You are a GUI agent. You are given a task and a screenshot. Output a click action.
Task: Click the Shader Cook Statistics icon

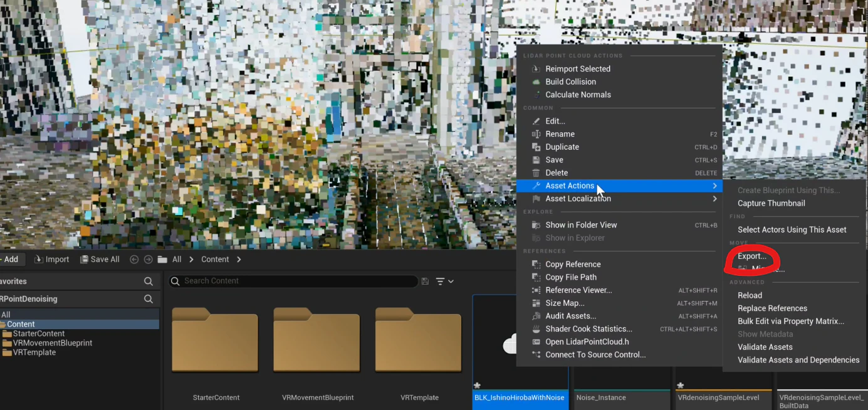[x=536, y=329]
